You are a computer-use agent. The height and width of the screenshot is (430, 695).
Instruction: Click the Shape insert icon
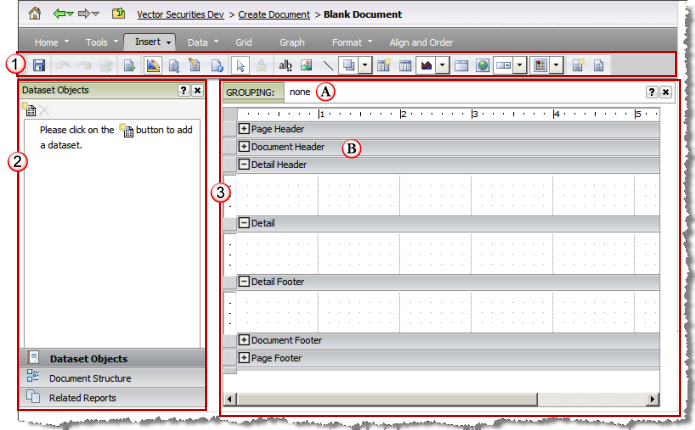(x=349, y=66)
